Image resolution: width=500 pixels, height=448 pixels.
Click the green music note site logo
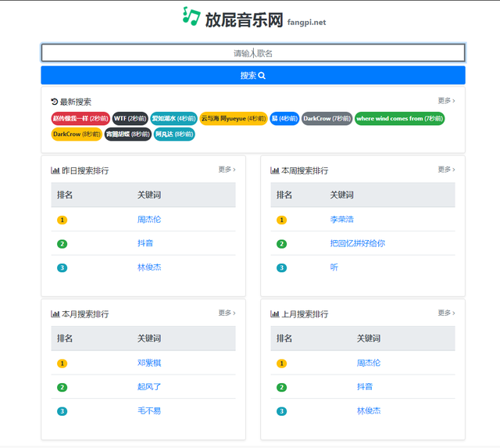click(x=191, y=16)
